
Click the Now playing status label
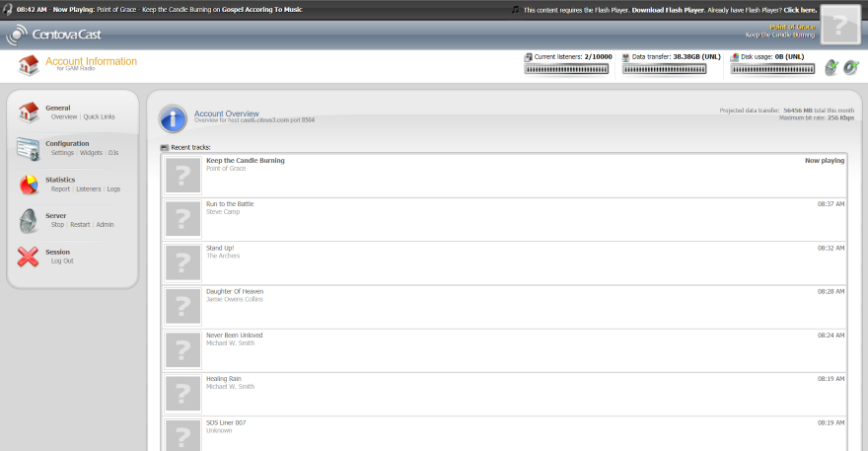click(825, 161)
